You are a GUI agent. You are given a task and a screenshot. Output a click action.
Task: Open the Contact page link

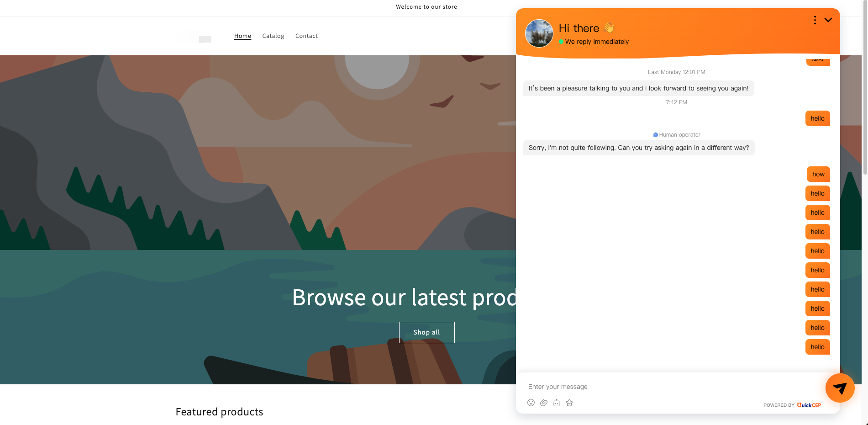pyautogui.click(x=306, y=36)
